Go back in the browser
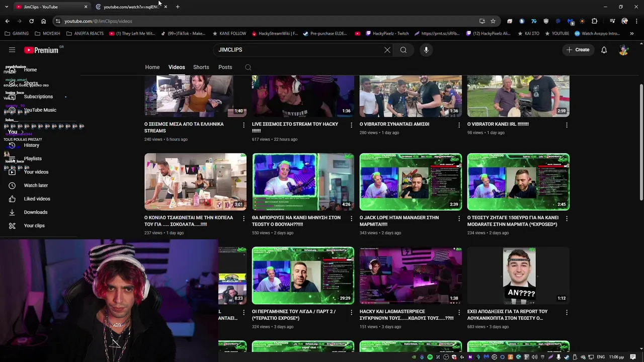Viewport: 644px width, 362px height. coord(7,21)
